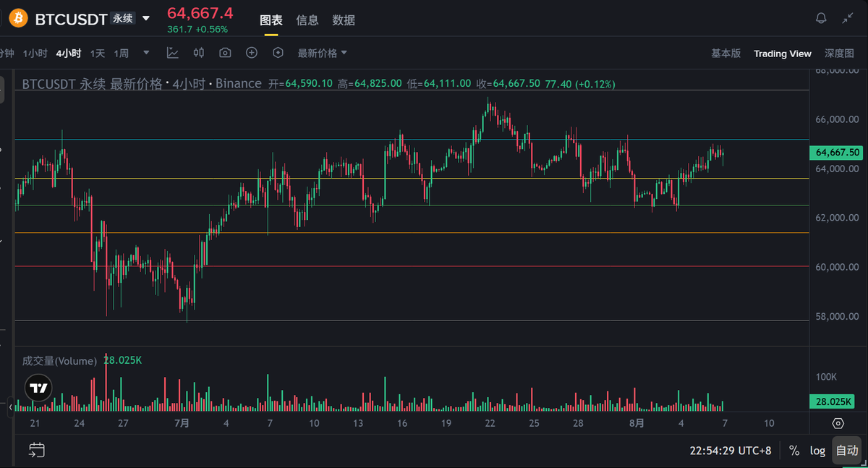Screen dimensions: 868x468
Task: Select the Trading View chart mode
Action: 783,54
